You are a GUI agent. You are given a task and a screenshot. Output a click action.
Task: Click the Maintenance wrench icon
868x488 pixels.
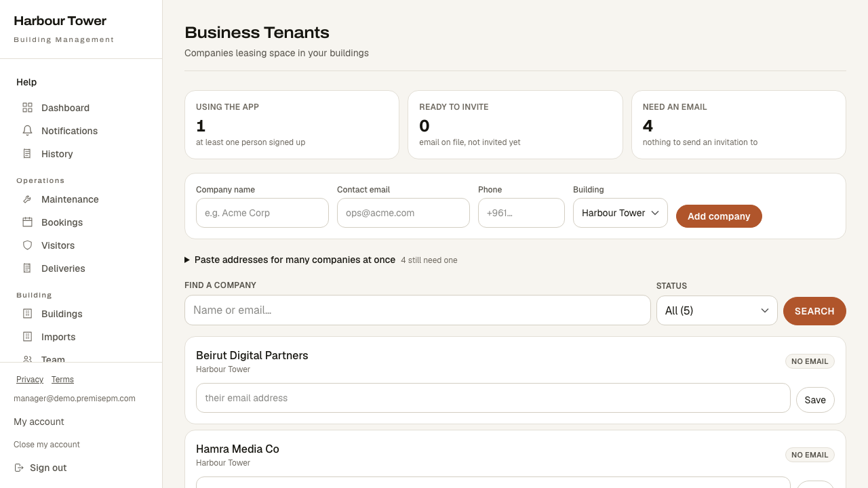point(27,199)
